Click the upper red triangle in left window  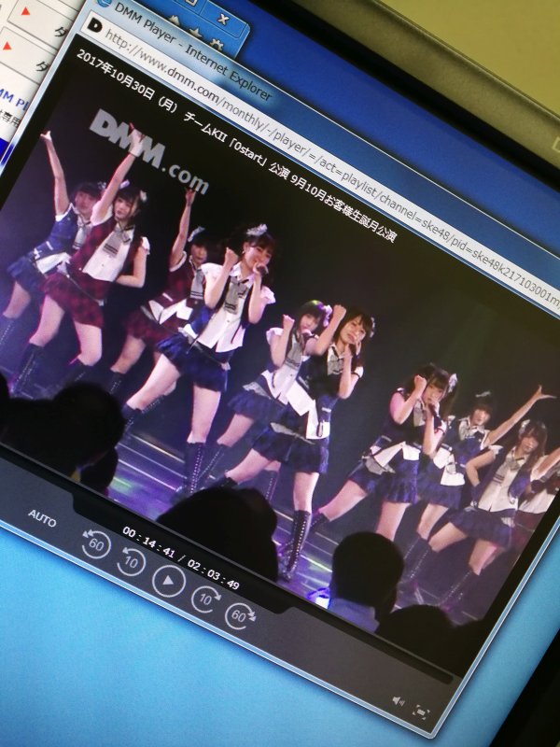click(x=25, y=10)
